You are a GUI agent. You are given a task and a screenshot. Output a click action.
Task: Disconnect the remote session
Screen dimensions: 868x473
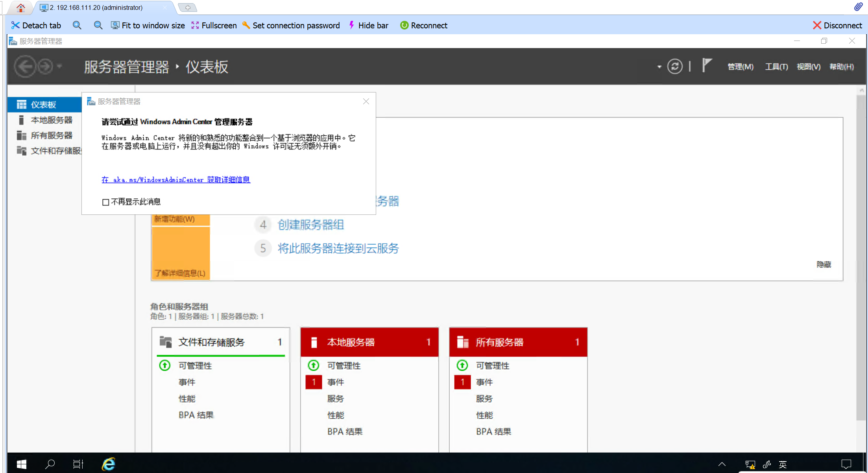pyautogui.click(x=837, y=26)
